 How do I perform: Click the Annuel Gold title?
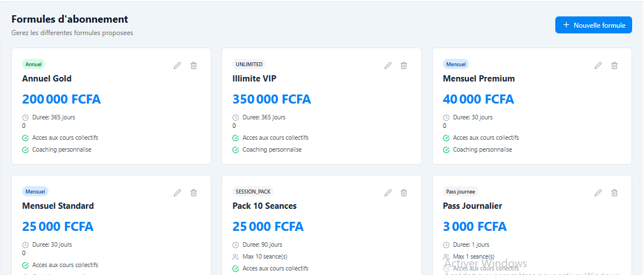[x=47, y=79]
